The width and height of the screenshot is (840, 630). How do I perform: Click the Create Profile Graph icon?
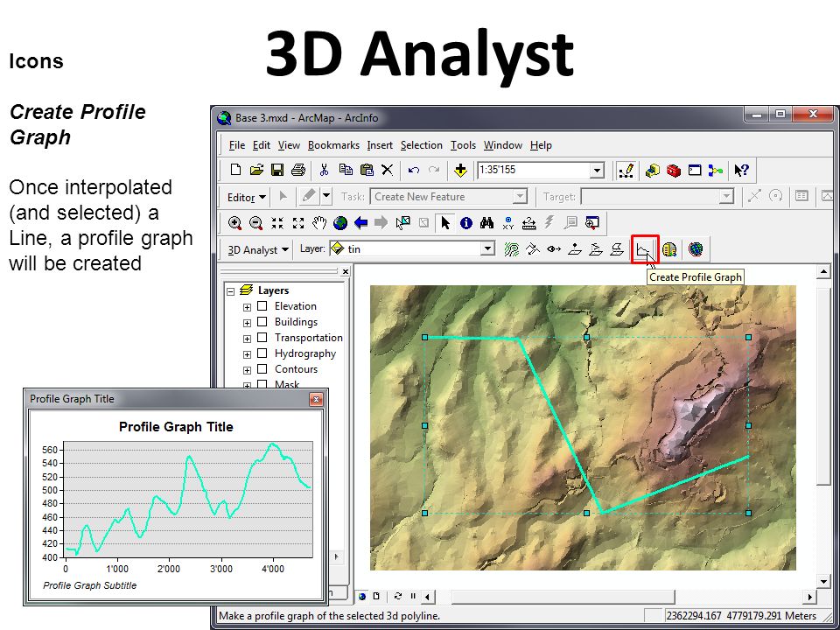coord(645,249)
